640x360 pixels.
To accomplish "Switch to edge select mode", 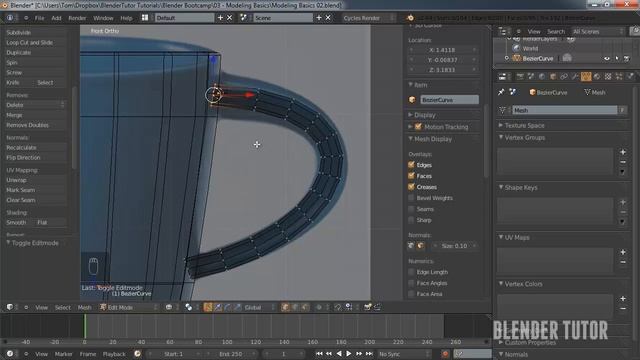I will [295, 307].
